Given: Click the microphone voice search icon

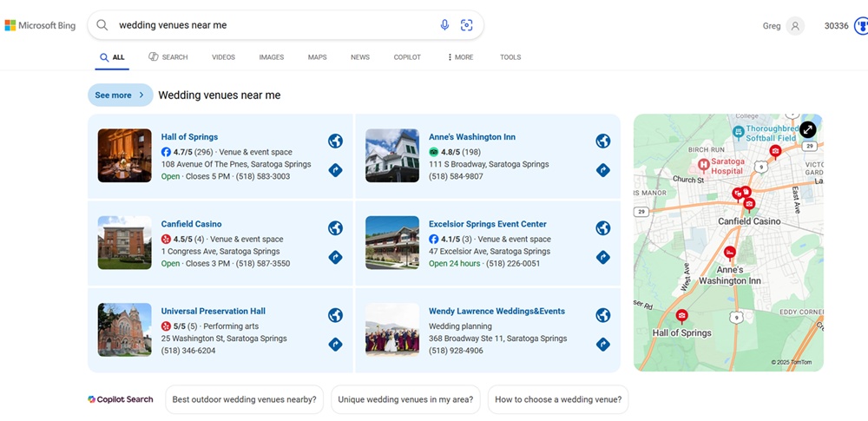Looking at the screenshot, I should tap(444, 25).
